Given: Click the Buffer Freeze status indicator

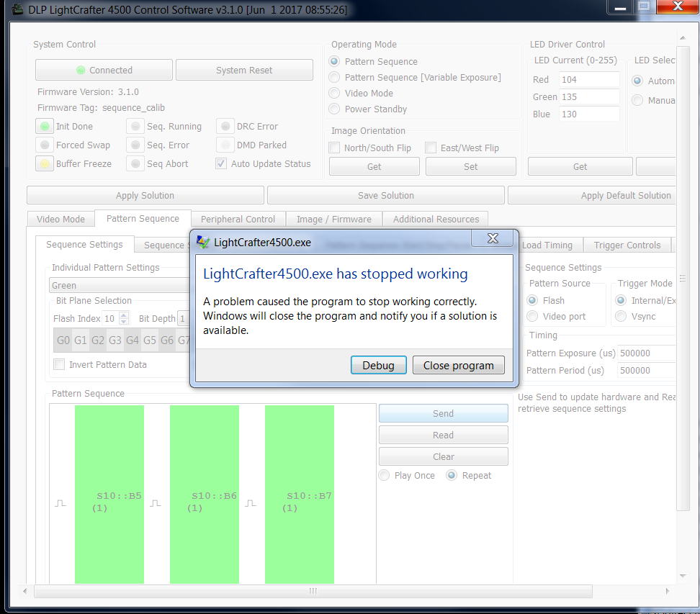Looking at the screenshot, I should (45, 164).
